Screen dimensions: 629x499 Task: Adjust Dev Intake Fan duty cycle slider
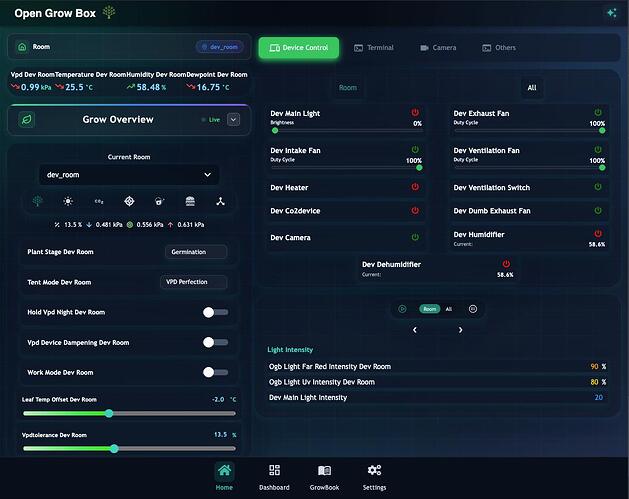click(x=347, y=168)
